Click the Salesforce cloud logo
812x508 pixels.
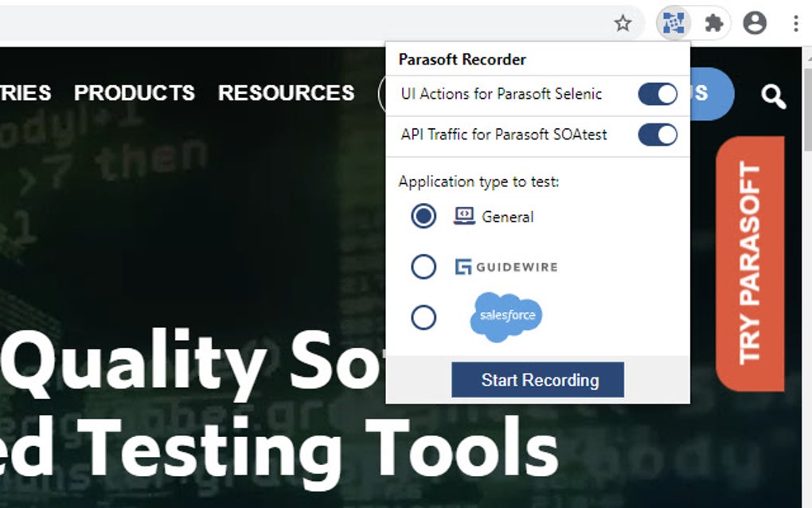(507, 315)
